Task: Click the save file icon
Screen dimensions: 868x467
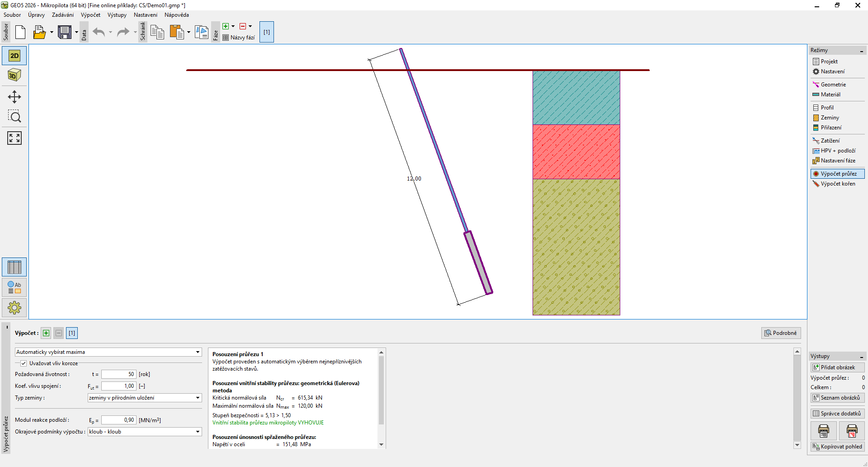Action: (65, 32)
